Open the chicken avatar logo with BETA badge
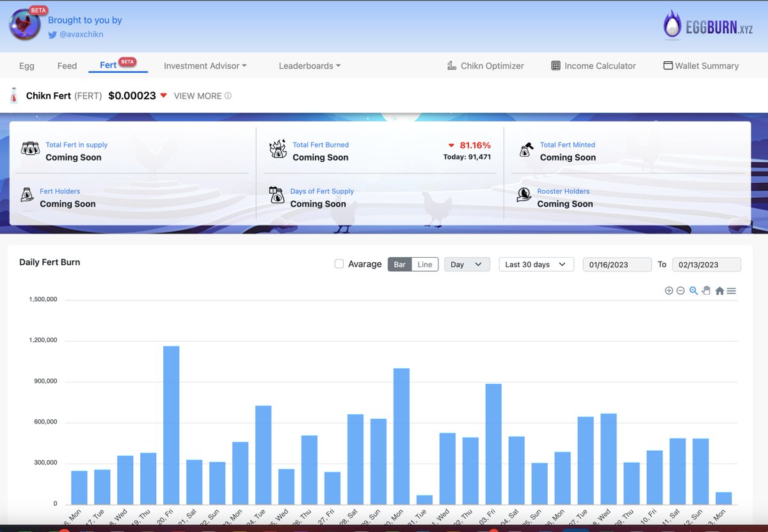This screenshot has height=532, width=768. click(x=25, y=25)
